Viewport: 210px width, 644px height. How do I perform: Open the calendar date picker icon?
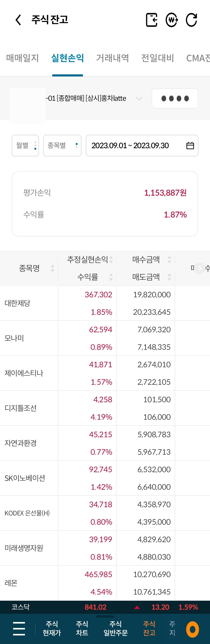coord(190,146)
